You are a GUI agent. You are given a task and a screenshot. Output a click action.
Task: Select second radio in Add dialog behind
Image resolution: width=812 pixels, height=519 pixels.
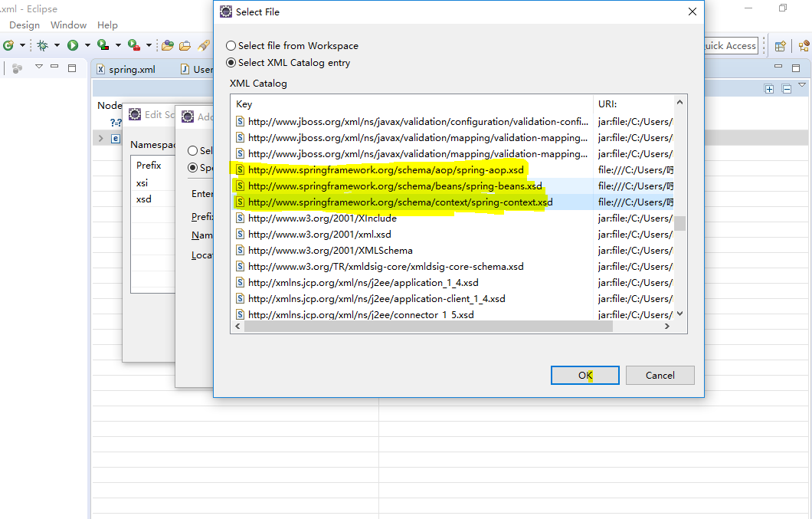(192, 167)
